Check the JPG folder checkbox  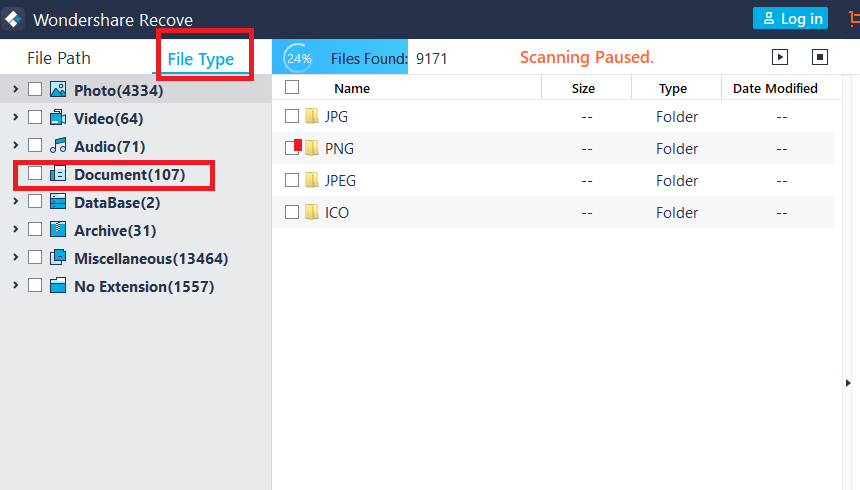click(x=292, y=116)
